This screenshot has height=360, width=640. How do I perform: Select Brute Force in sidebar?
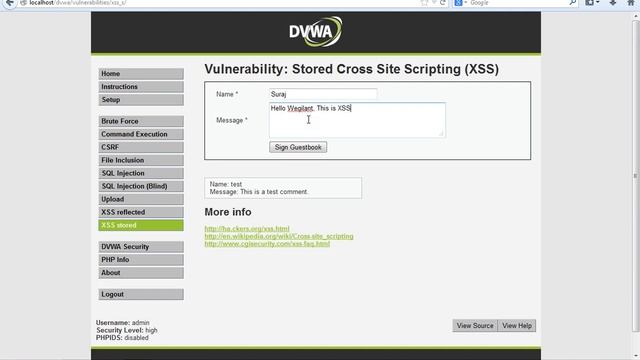(141, 121)
